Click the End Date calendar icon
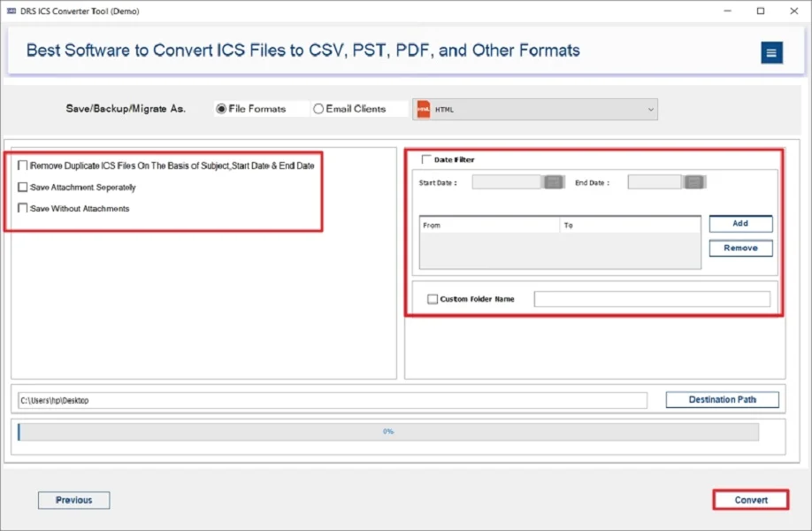This screenshot has width=812, height=531. coord(694,181)
